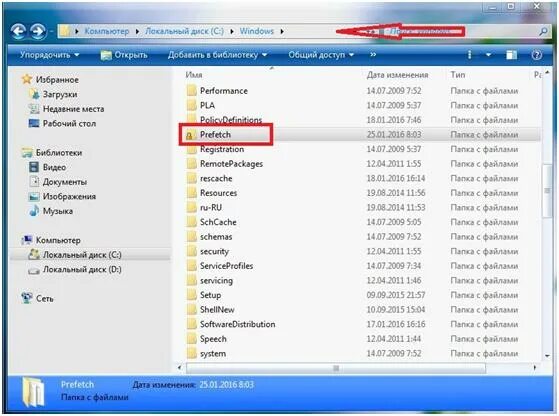This screenshot has height=416, width=559.
Task: Open the help question mark icon
Action: coord(537,55)
